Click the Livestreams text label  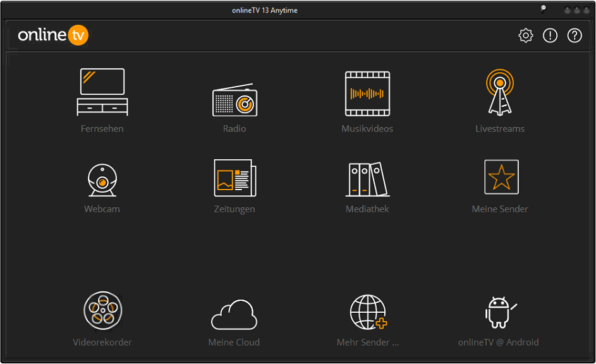tap(500, 129)
